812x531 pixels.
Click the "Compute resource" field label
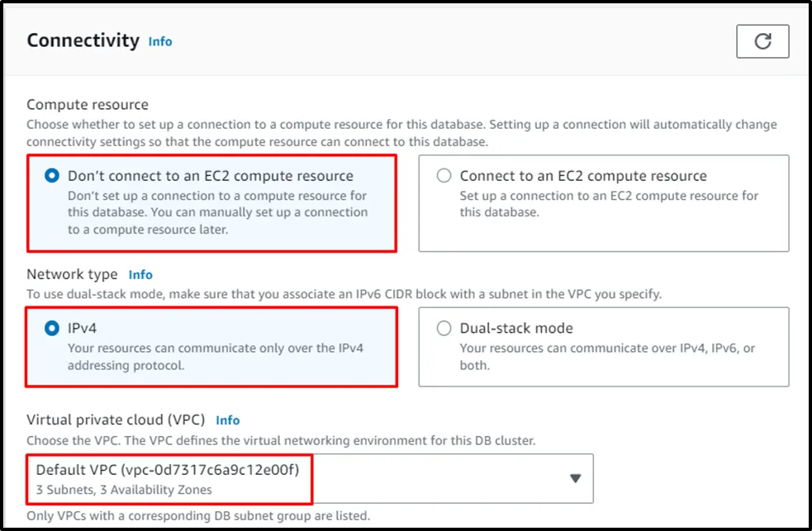point(88,105)
